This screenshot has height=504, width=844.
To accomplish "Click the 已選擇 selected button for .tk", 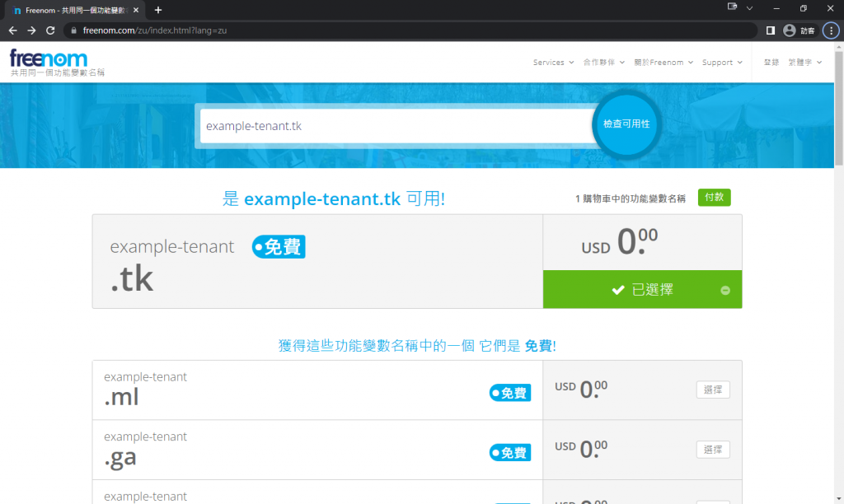I will (642, 289).
